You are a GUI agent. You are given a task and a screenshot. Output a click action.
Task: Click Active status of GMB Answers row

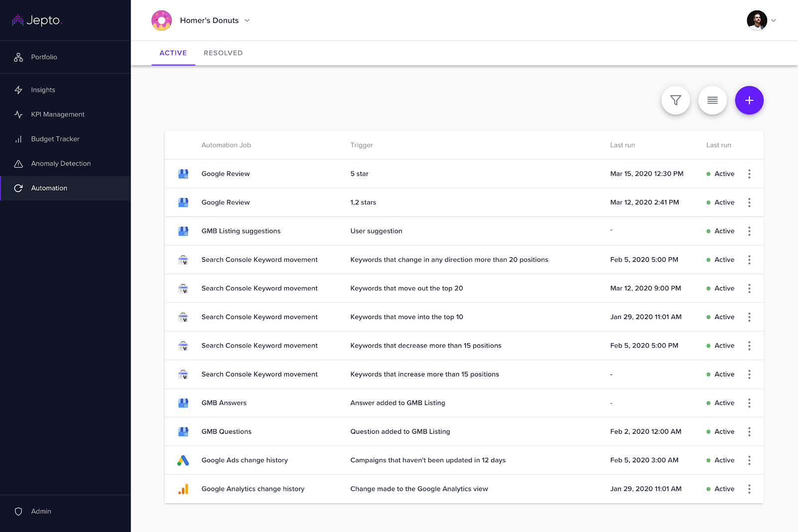[720, 403]
